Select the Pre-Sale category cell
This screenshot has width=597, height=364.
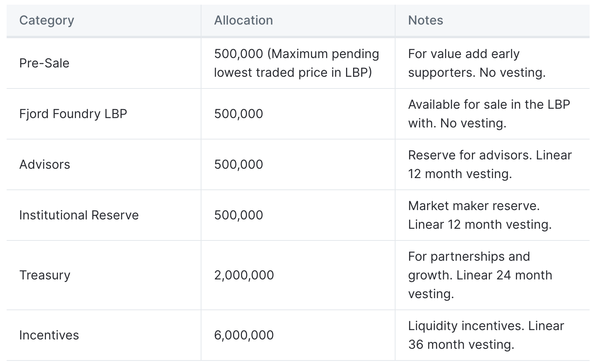pos(44,63)
